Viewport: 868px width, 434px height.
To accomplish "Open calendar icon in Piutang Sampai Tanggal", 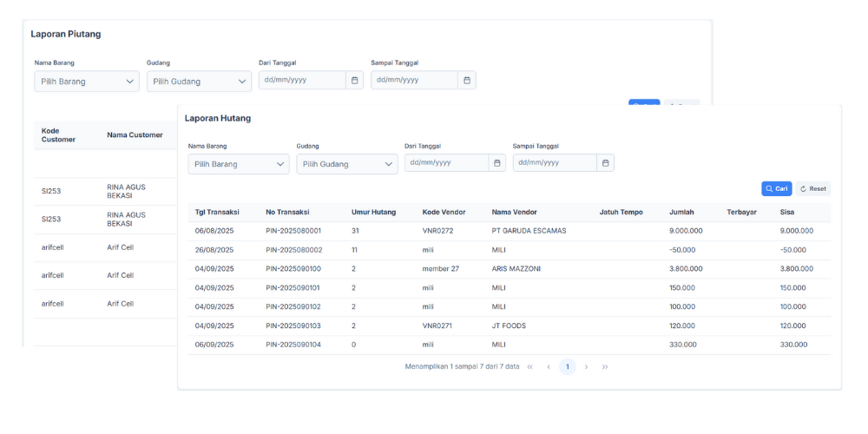I will (x=466, y=80).
